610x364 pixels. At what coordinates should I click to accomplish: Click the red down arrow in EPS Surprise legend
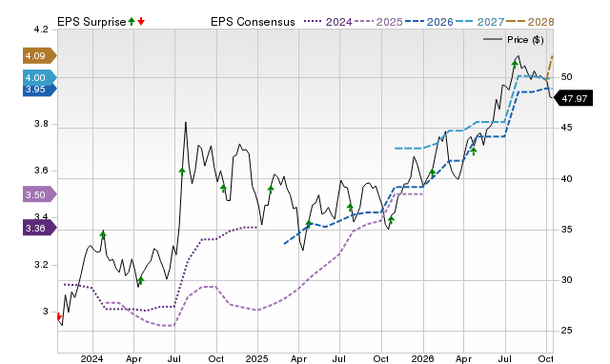141,21
